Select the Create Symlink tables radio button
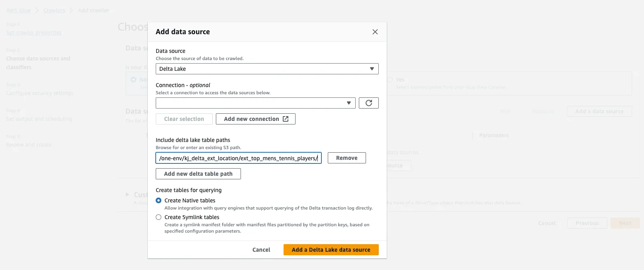 pyautogui.click(x=159, y=217)
